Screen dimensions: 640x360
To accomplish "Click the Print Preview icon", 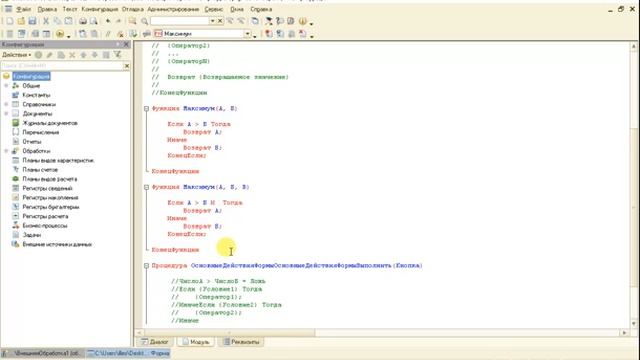I will [94, 21].
